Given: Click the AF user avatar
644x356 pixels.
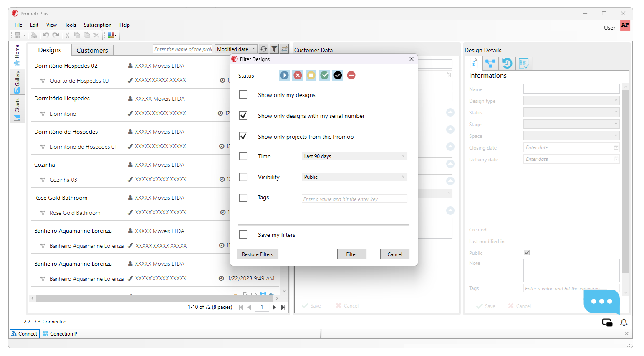Looking at the screenshot, I should point(625,25).
